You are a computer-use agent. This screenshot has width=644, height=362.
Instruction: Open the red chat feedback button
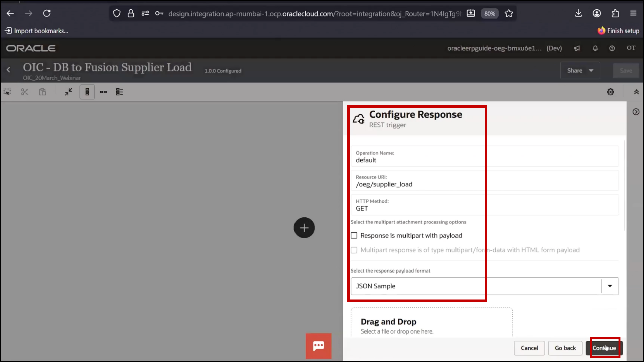pyautogui.click(x=318, y=346)
